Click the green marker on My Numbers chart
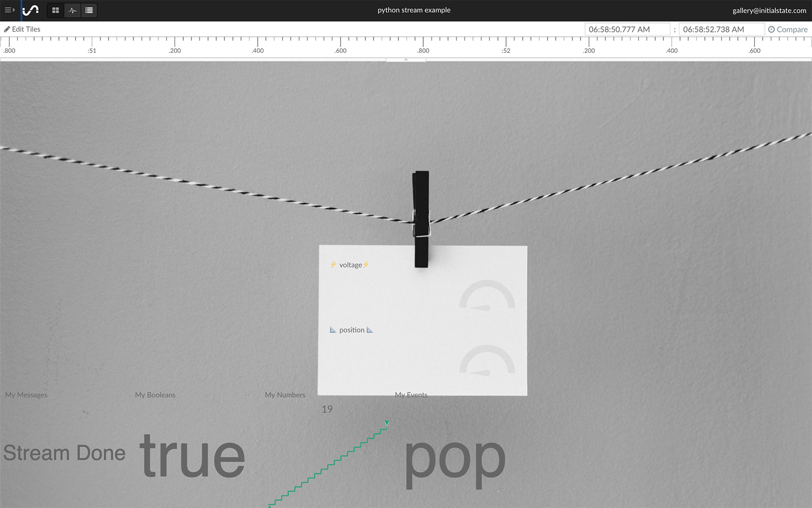 387,423
